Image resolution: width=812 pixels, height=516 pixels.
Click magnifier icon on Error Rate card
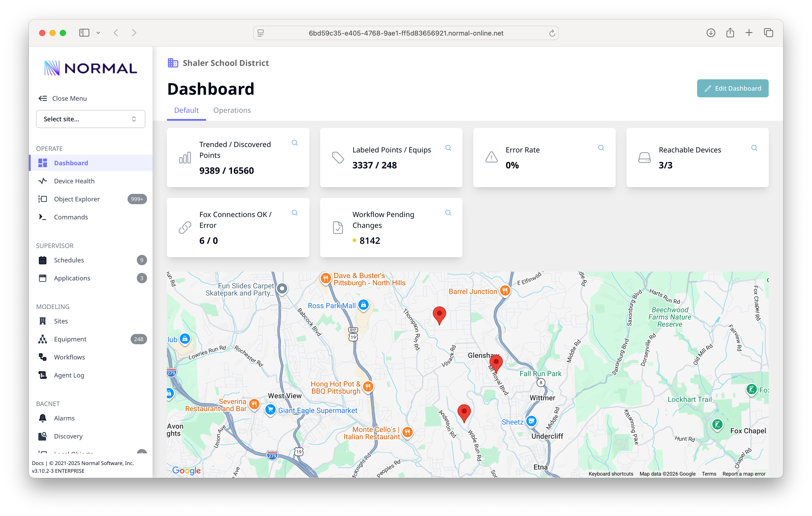(x=601, y=148)
